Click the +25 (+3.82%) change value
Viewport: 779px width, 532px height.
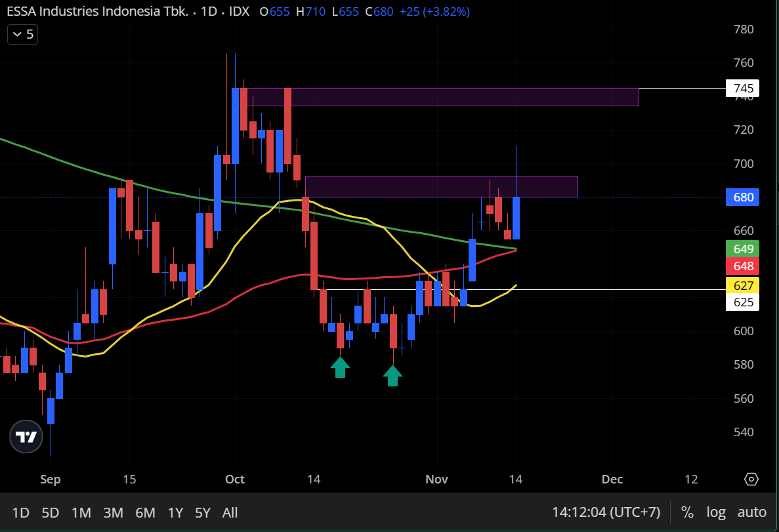[434, 11]
